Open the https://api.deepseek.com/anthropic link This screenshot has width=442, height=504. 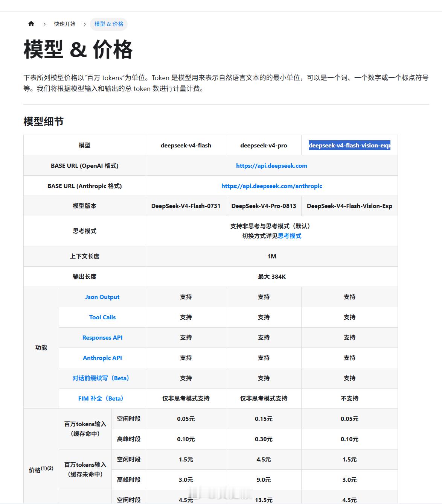271,186
